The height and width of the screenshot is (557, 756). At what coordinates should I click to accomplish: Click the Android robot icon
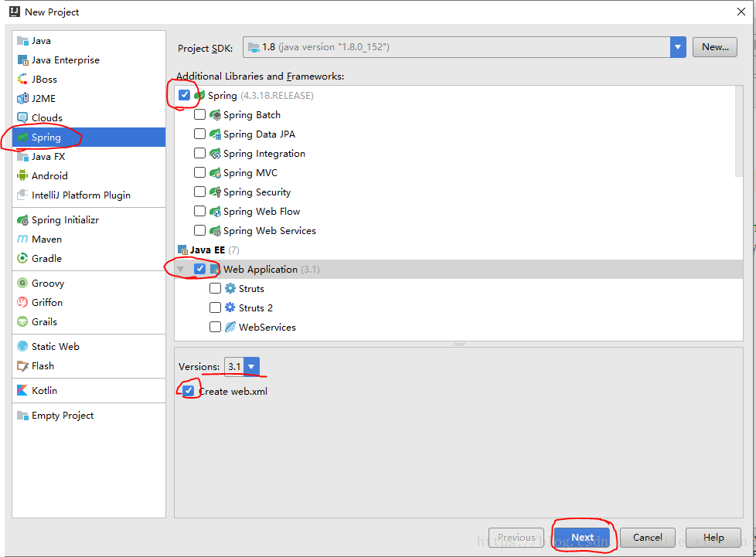pyautogui.click(x=22, y=176)
